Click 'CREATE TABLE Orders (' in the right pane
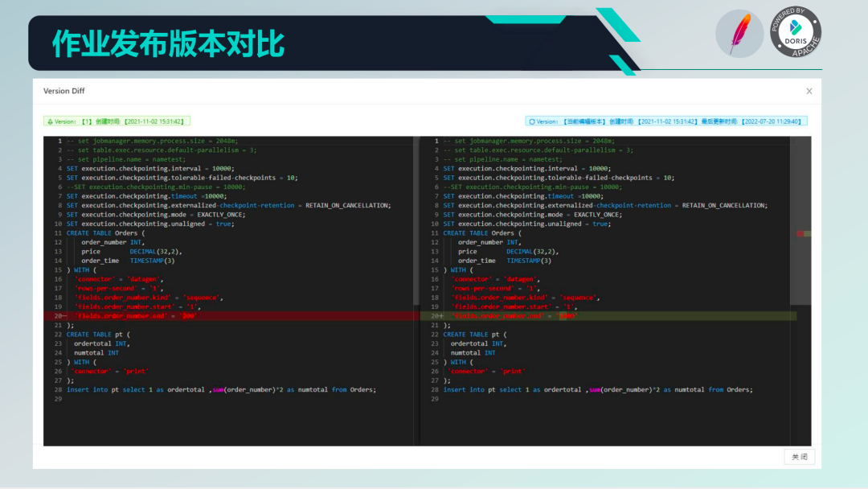This screenshot has width=868, height=489. (482, 233)
